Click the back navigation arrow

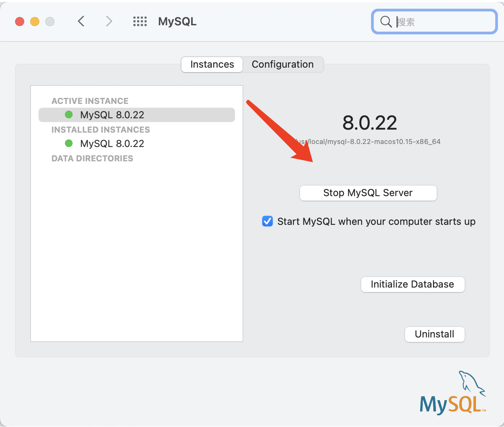(x=81, y=21)
